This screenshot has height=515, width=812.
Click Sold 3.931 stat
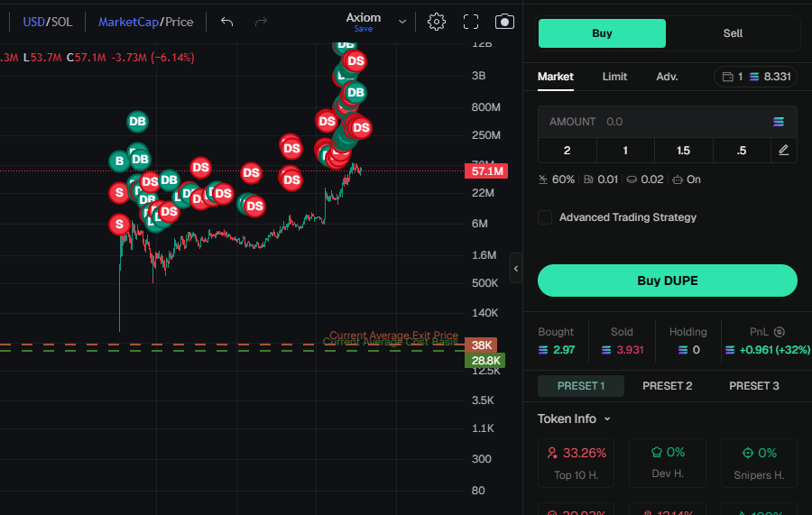(622, 341)
